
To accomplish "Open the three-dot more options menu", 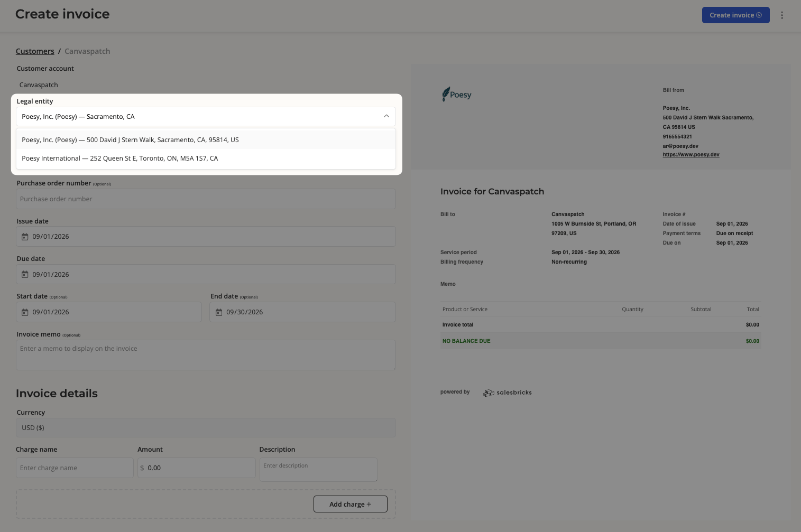I will pyautogui.click(x=782, y=15).
